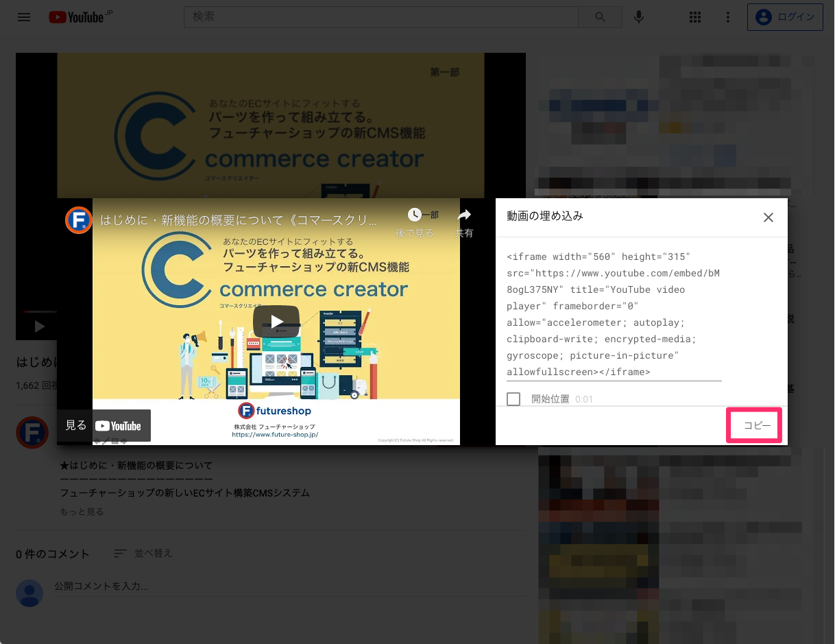Open the preview video title link
The width and height of the screenshot is (835, 644).
click(239, 220)
